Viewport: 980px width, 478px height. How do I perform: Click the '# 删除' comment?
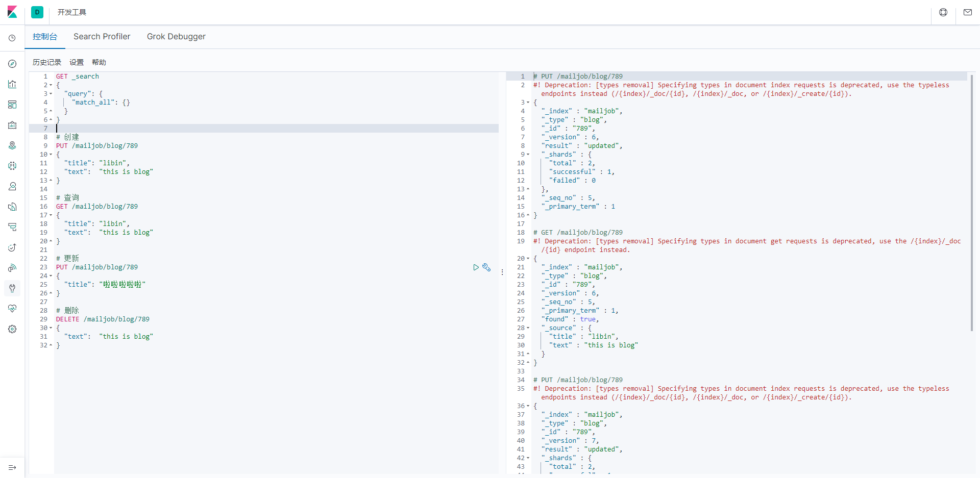(x=67, y=311)
